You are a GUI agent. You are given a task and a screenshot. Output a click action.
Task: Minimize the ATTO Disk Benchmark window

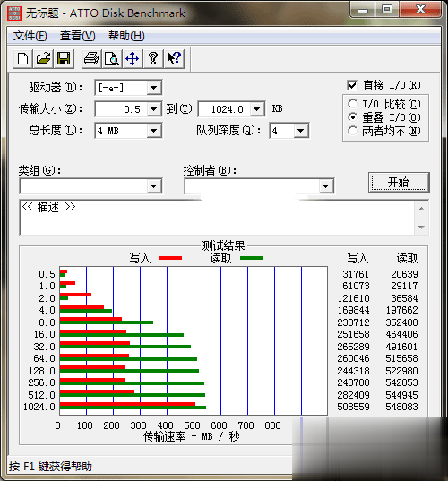click(x=363, y=10)
